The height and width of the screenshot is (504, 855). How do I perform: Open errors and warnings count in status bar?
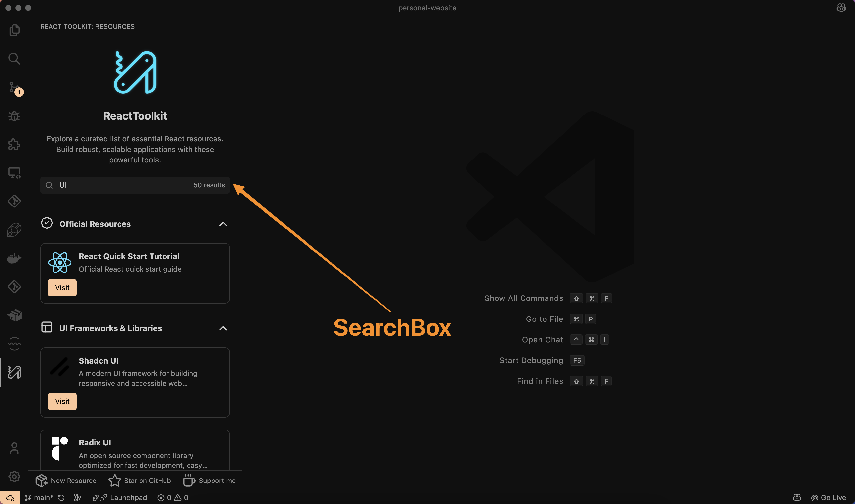173,498
